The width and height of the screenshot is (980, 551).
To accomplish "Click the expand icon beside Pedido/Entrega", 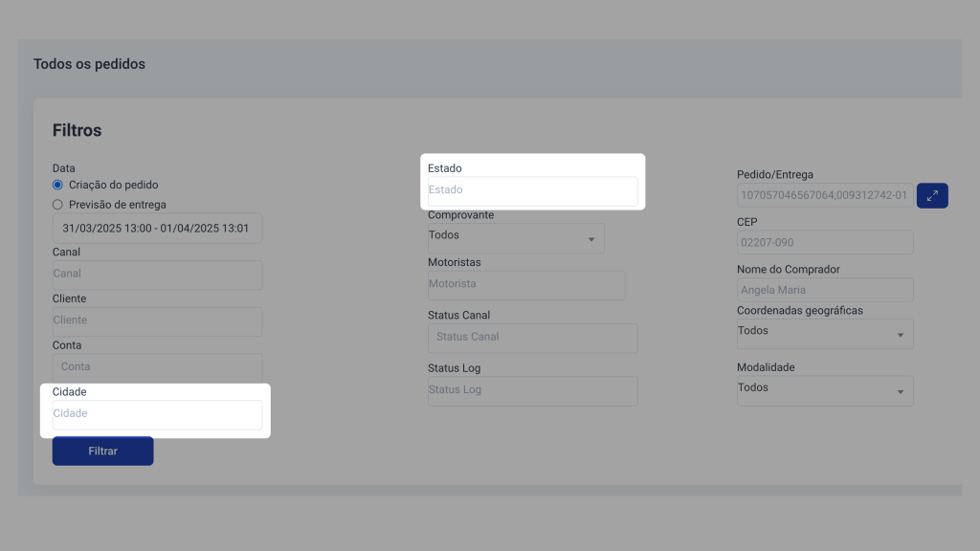I will (x=932, y=195).
